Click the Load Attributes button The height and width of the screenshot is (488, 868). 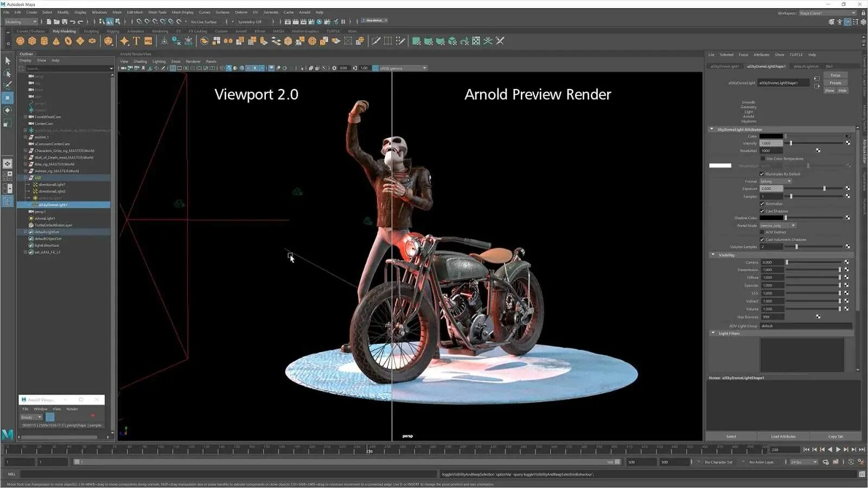(783, 436)
